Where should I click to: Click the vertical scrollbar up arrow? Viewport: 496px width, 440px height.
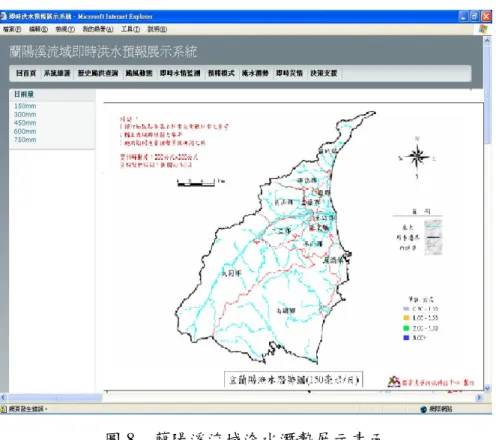pyautogui.click(x=487, y=41)
